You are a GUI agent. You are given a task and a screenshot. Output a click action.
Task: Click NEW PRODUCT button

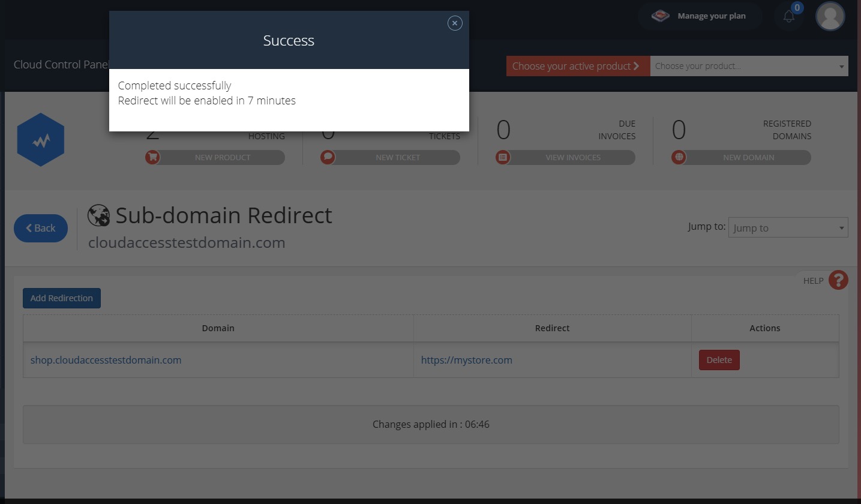coord(222,157)
